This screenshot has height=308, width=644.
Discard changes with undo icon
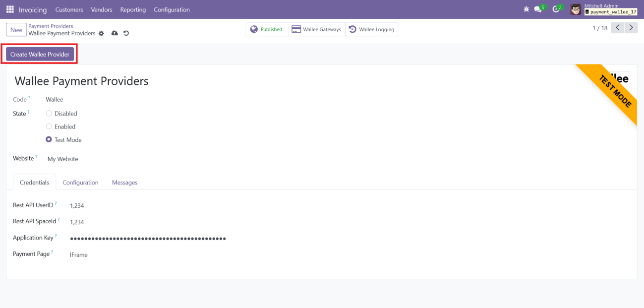[x=126, y=33]
